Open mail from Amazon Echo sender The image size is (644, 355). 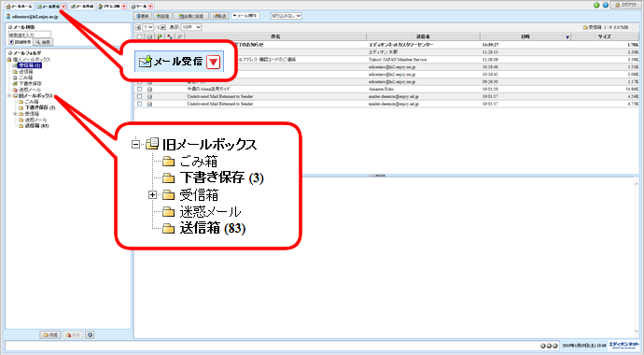(381, 89)
